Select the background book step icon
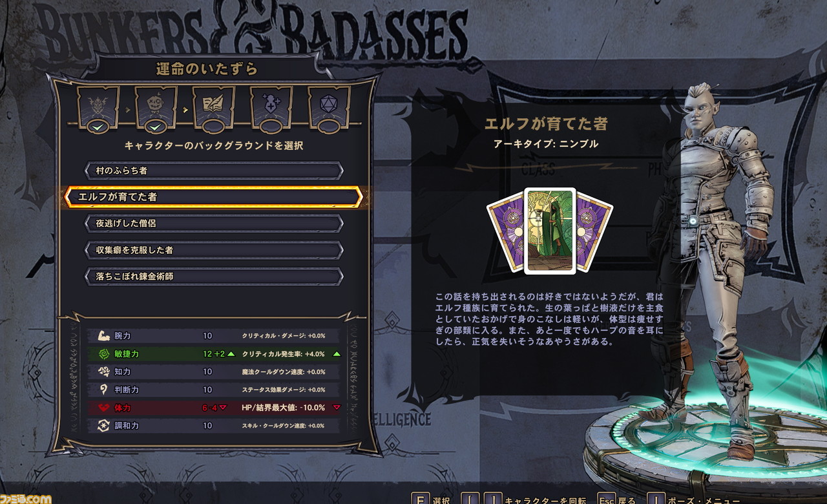Screen dimensions: 827x504 (214, 104)
